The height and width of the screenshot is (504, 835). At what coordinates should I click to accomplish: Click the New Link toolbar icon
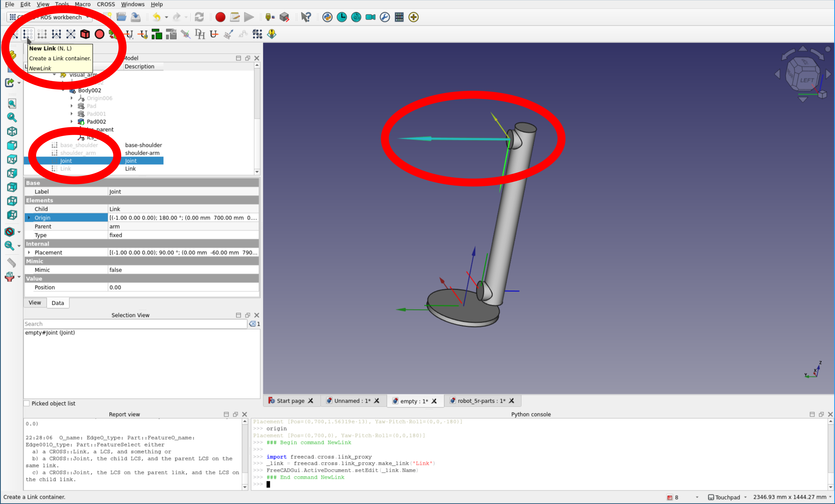coord(28,34)
